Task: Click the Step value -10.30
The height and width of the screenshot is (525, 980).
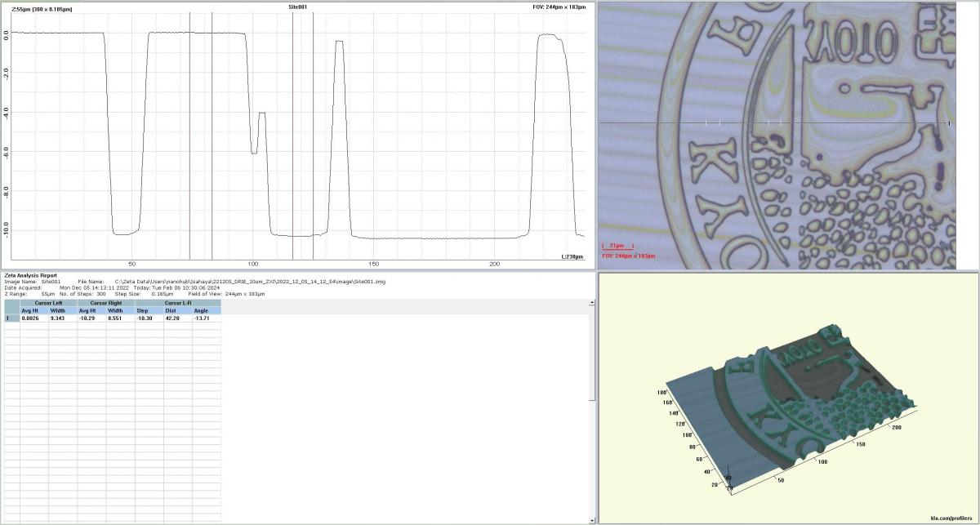Action: click(149, 318)
